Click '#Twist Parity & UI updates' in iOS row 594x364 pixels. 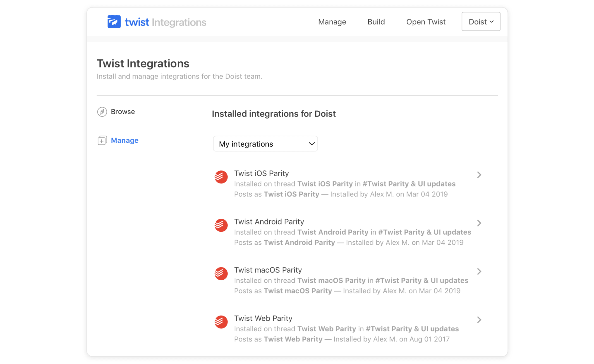(x=409, y=184)
